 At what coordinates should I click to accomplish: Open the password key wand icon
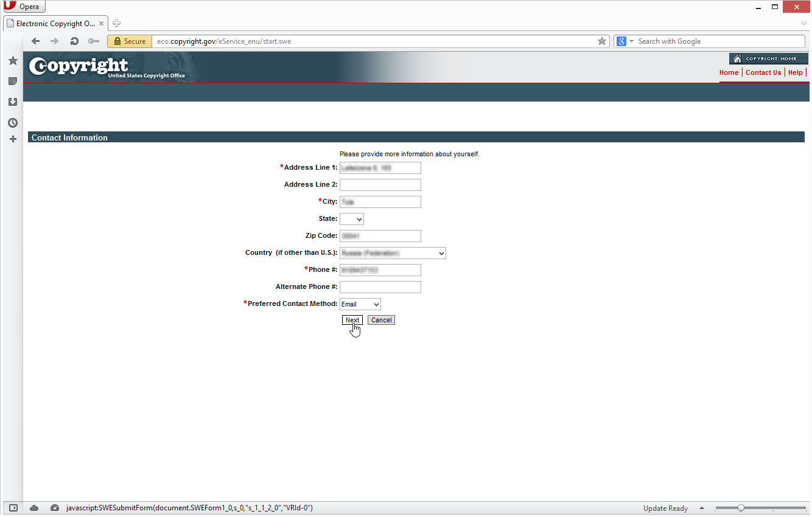[x=93, y=41]
